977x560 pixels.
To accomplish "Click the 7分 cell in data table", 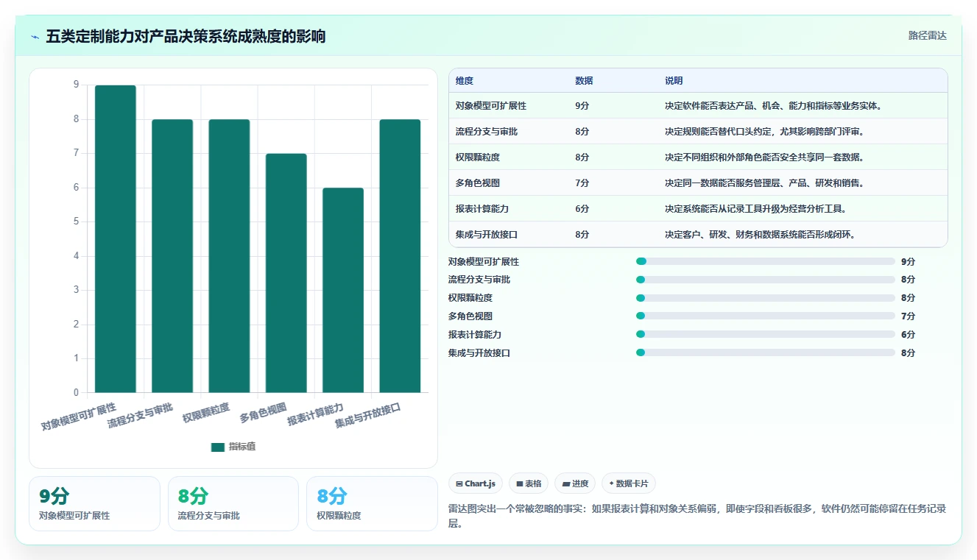I will 582,183.
